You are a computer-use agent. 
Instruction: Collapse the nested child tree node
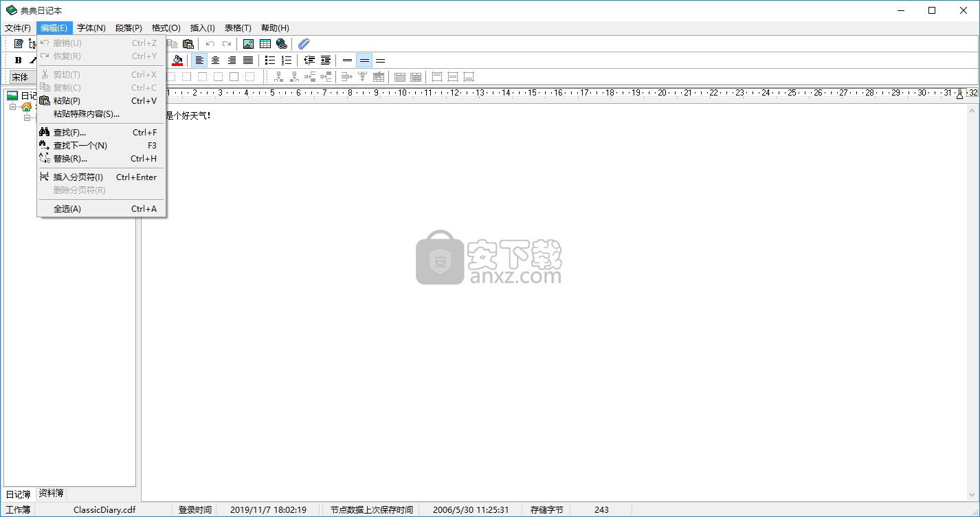click(27, 118)
